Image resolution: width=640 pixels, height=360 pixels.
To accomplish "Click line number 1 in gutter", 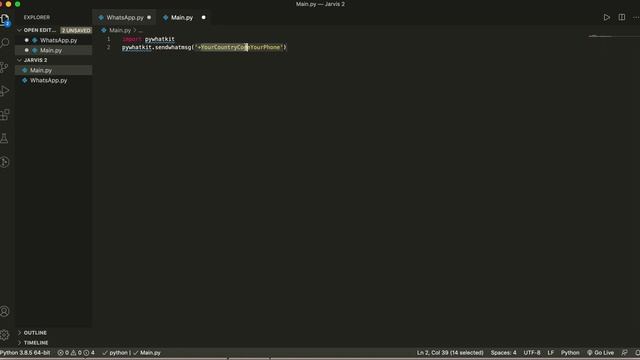I will pos(109,39).
